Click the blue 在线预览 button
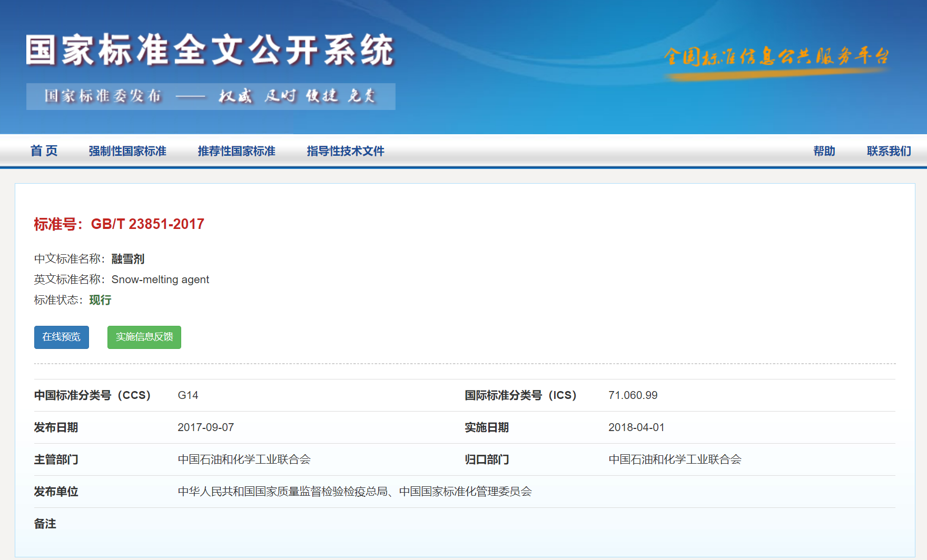This screenshot has height=560, width=927. click(62, 337)
